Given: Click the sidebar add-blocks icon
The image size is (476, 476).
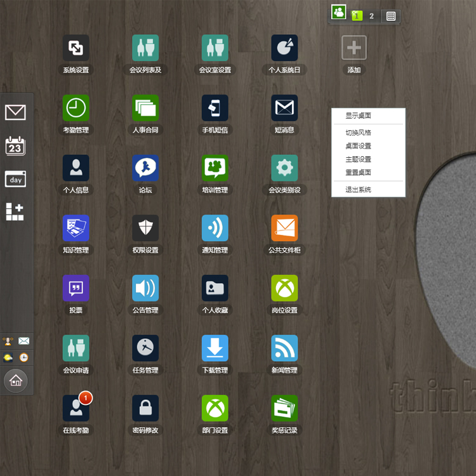Looking at the screenshot, I should [15, 211].
